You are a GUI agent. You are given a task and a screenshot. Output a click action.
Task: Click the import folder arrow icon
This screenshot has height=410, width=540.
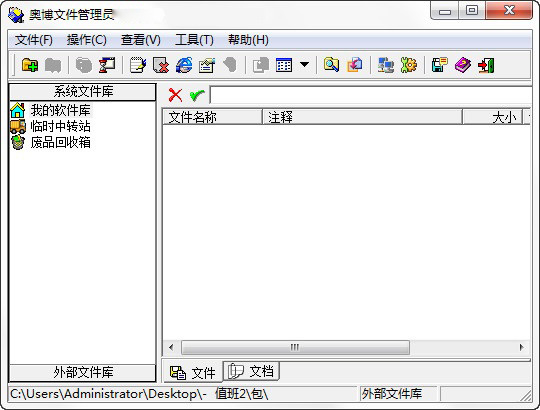pos(355,65)
